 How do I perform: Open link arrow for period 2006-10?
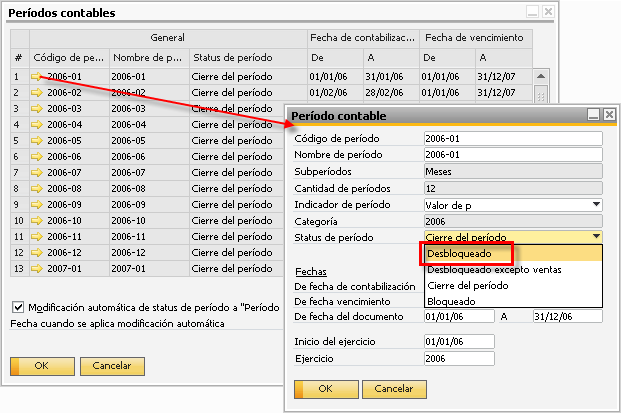tap(36, 221)
